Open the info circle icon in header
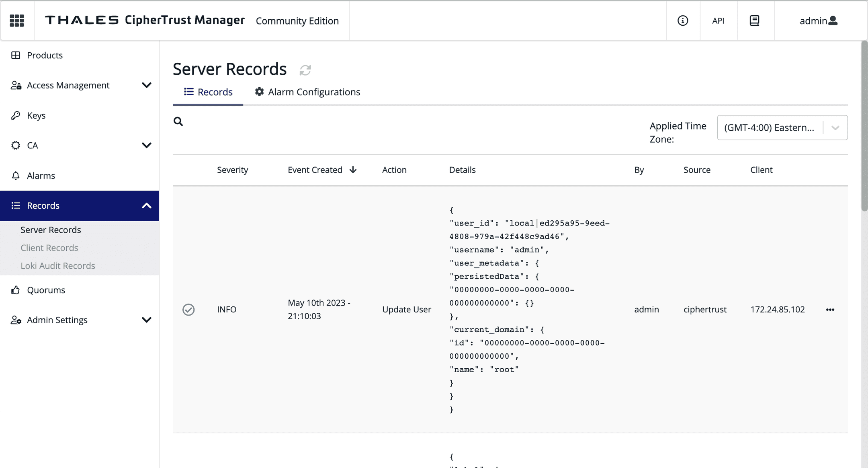The image size is (868, 468). [x=683, y=21]
